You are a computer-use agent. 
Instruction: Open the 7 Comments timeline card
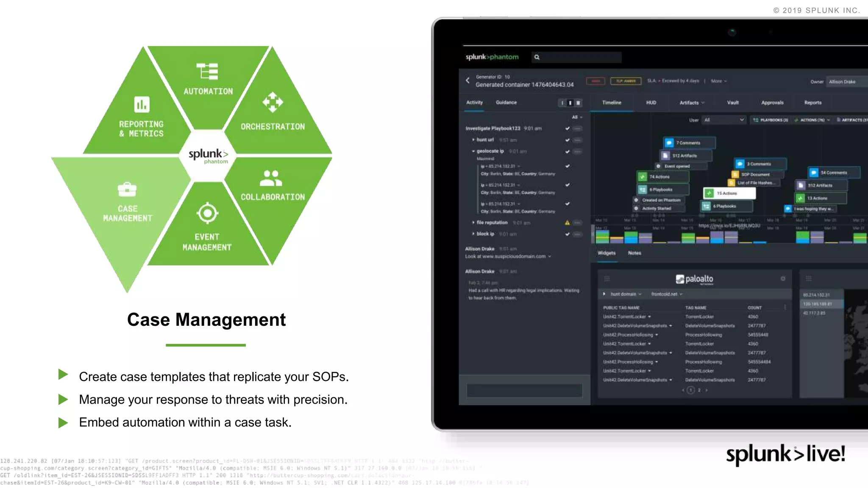tap(689, 143)
